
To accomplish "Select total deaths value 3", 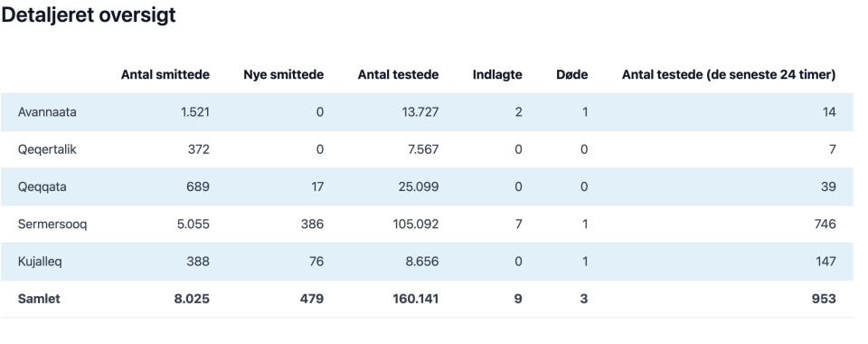I will point(584,299).
